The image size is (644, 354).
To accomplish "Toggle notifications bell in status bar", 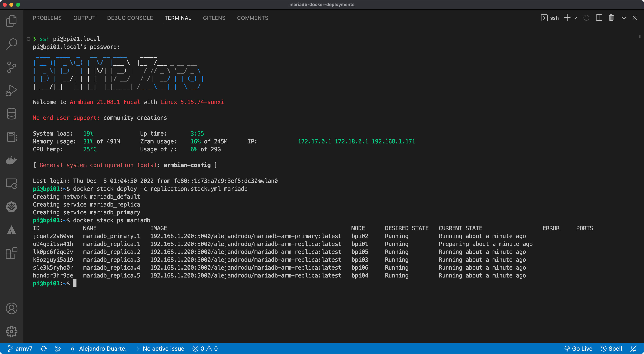I will (633, 348).
